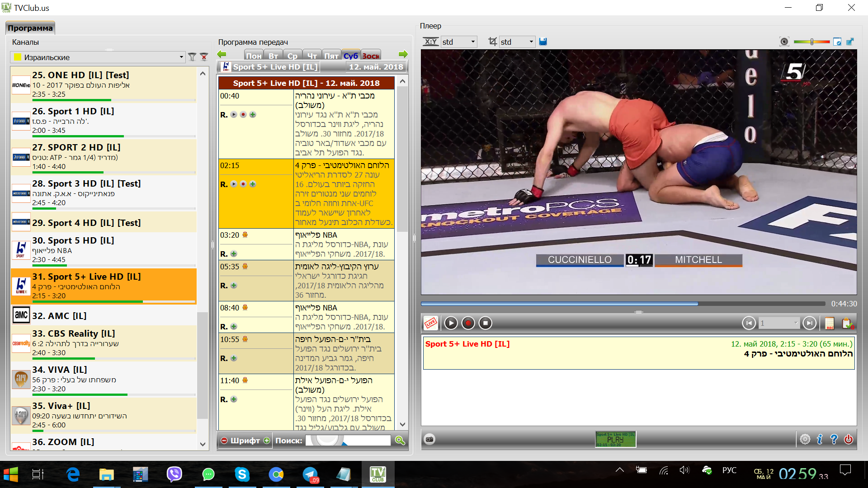Viewport: 868px width, 488px height.
Task: Click the red power icon
Action: pos(849,439)
